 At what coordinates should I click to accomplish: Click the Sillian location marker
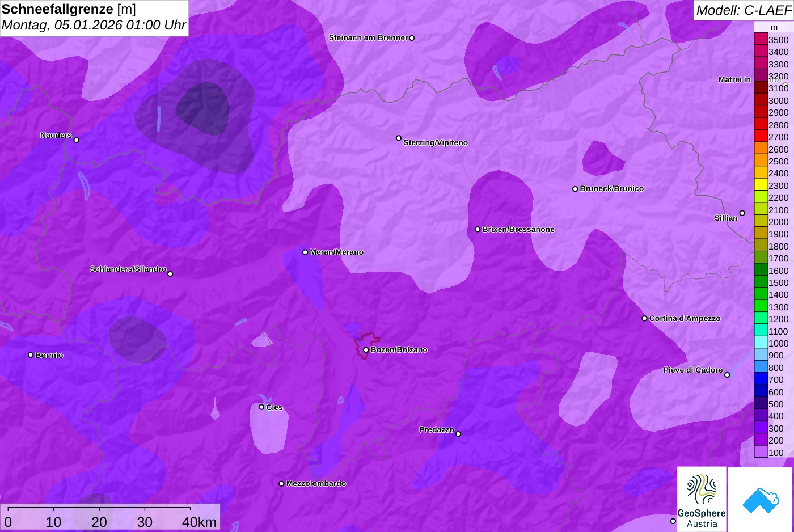click(x=742, y=213)
